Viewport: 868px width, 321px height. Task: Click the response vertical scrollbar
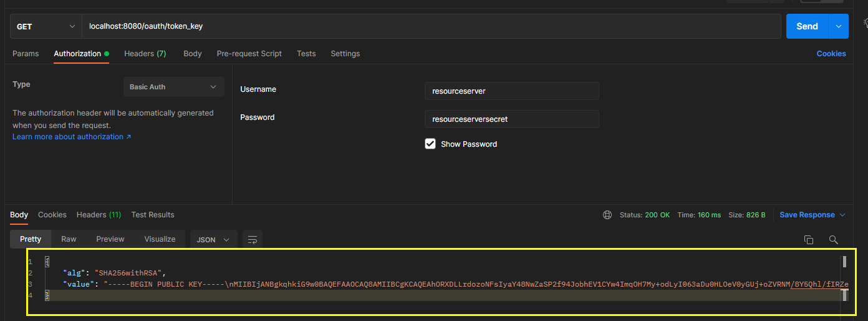(x=845, y=279)
